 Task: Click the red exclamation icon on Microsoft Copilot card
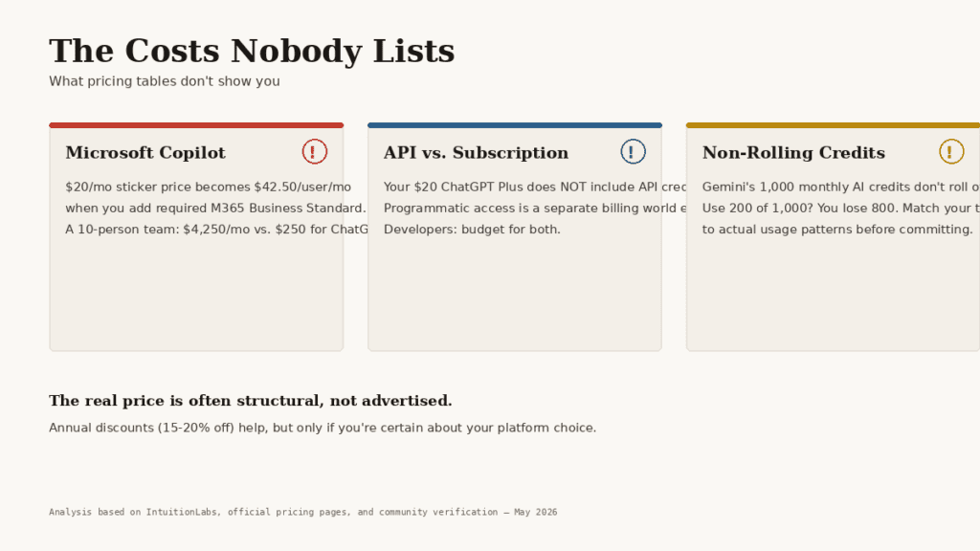click(314, 152)
